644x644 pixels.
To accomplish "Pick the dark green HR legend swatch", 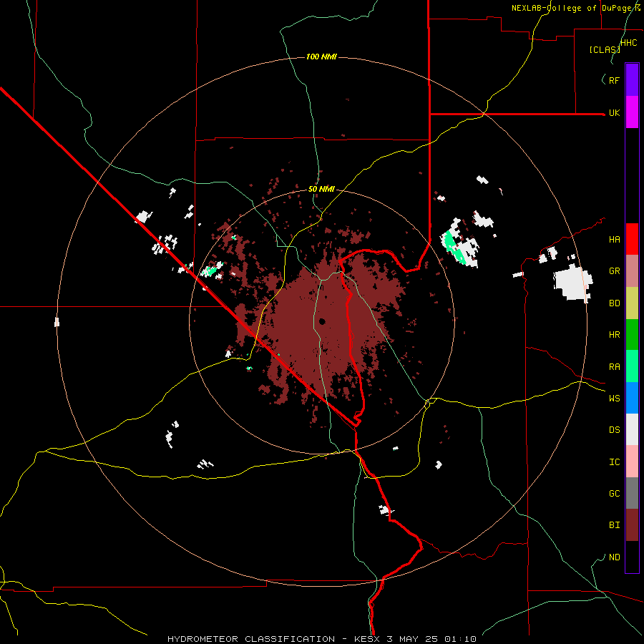I will [x=632, y=335].
